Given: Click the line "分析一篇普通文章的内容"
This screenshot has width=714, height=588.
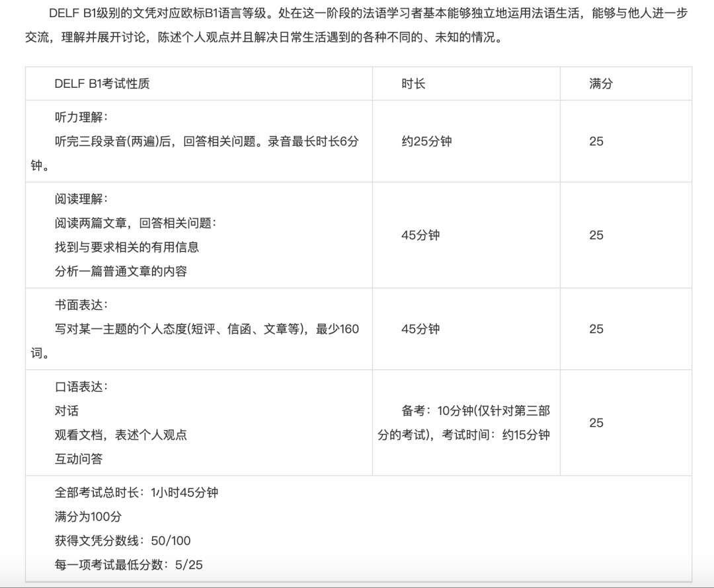Looking at the screenshot, I should click(x=121, y=272).
